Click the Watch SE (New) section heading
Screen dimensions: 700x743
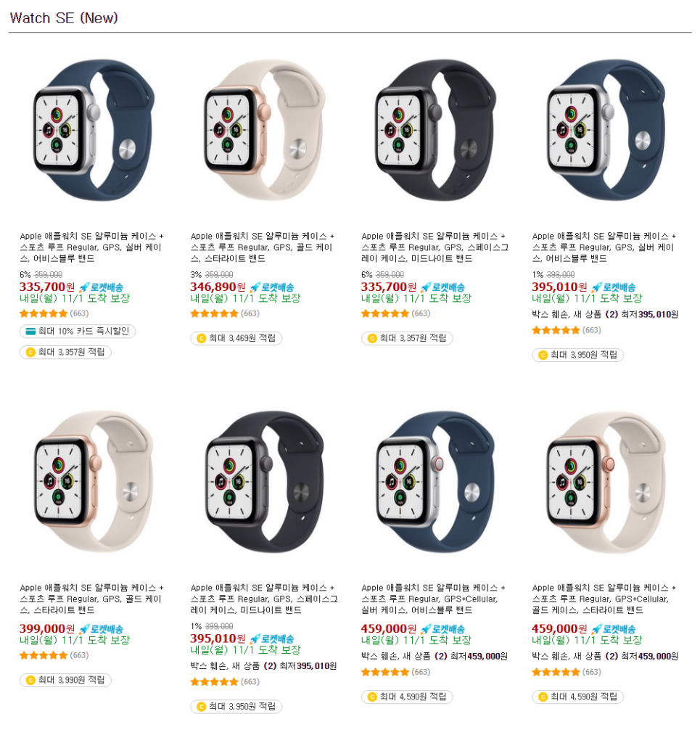pyautogui.click(x=64, y=18)
